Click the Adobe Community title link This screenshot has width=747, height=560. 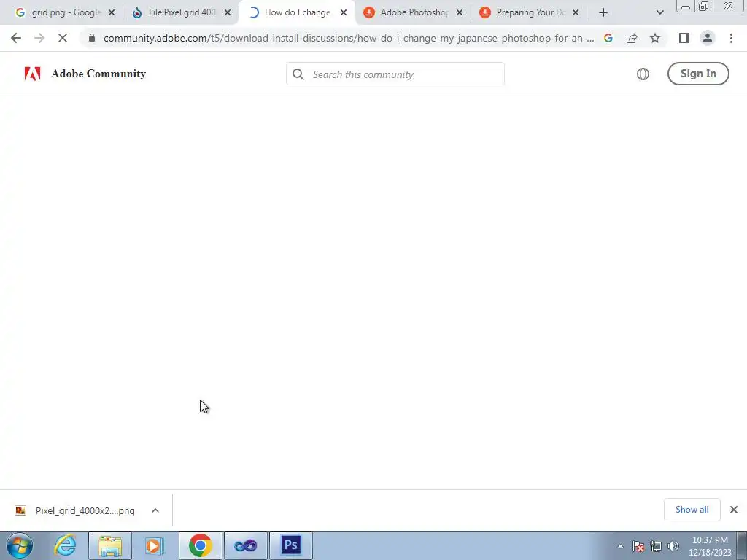[98, 74]
